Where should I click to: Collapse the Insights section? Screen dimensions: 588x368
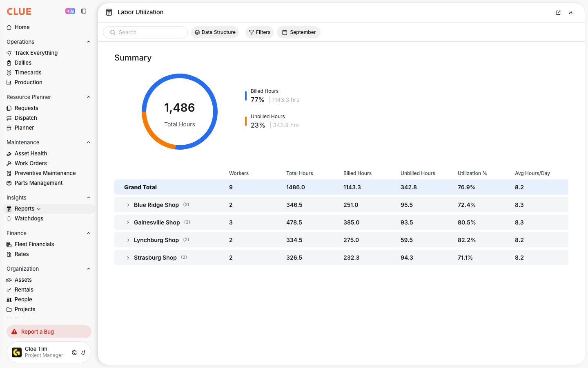pos(89,197)
